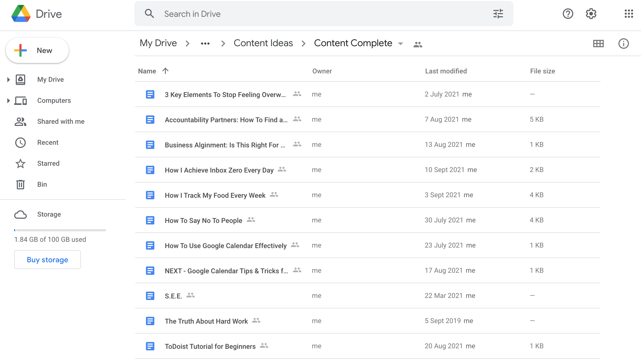Click the Buy storage button

[48, 260]
